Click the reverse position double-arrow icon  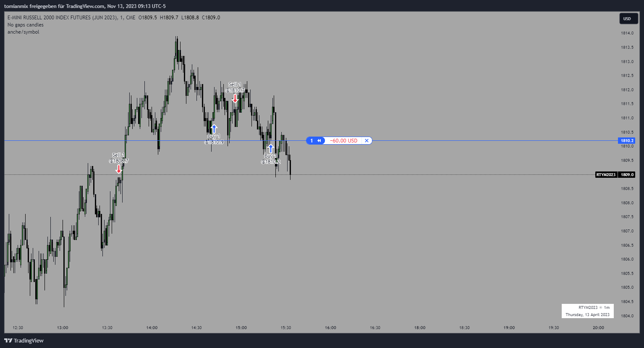[x=319, y=141]
